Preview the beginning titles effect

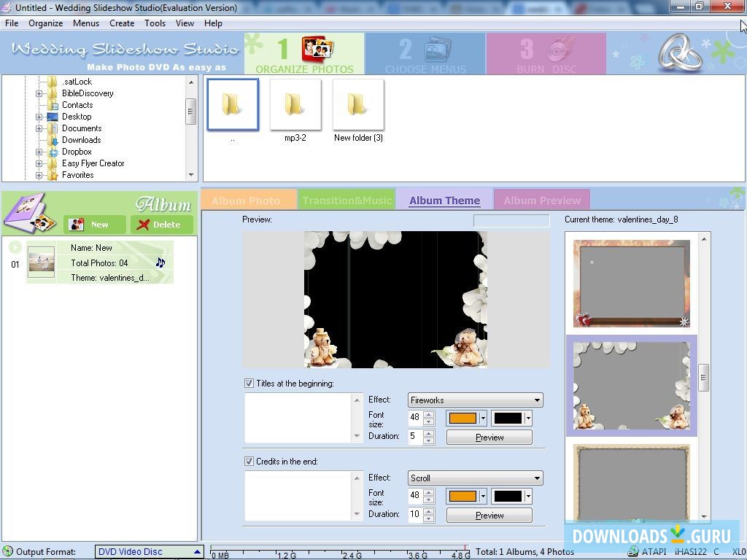point(489,437)
